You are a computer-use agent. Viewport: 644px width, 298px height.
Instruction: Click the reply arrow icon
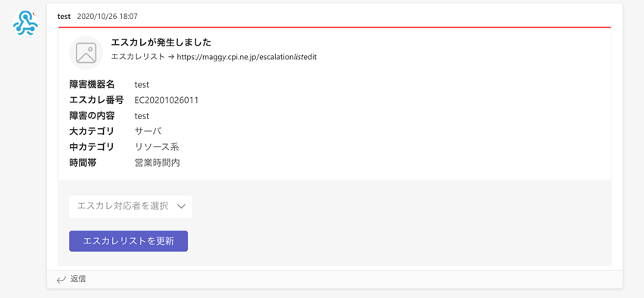coord(61,280)
